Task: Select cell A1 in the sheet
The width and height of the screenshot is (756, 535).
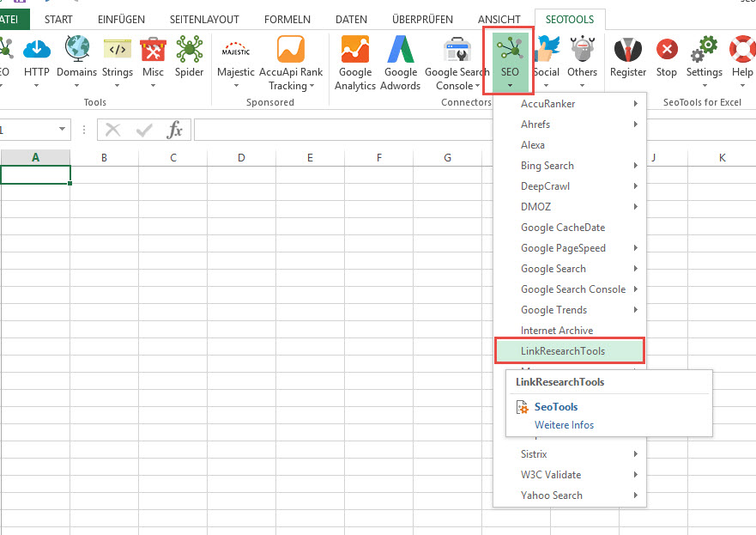Action: (36, 174)
